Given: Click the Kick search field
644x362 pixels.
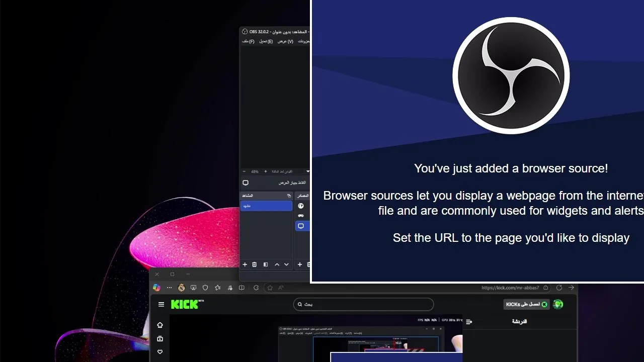Looking at the screenshot, I should (363, 304).
